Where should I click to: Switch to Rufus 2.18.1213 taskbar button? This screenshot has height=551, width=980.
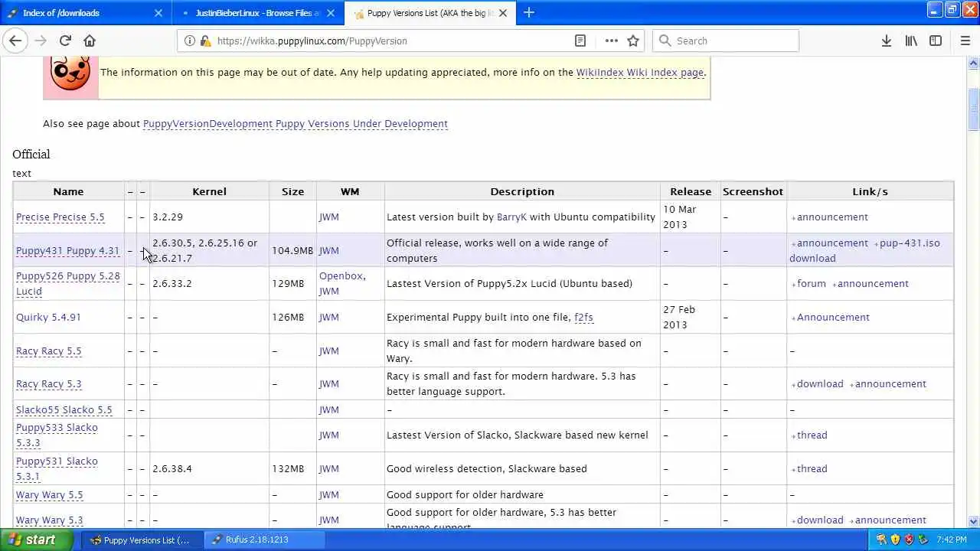[266, 540]
